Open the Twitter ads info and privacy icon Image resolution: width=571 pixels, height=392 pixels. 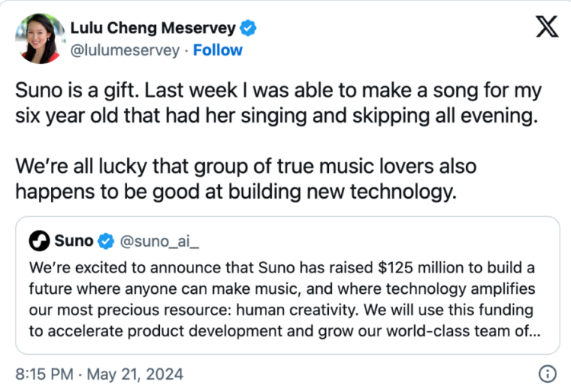pyautogui.click(x=546, y=374)
